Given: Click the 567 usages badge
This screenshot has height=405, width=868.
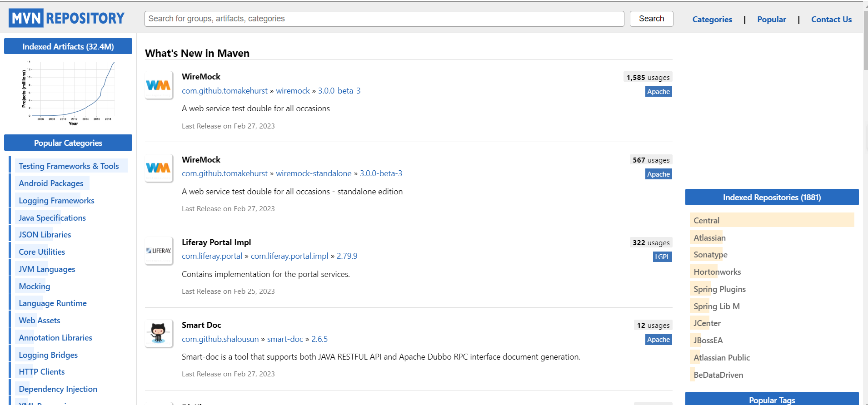Looking at the screenshot, I should pos(651,160).
